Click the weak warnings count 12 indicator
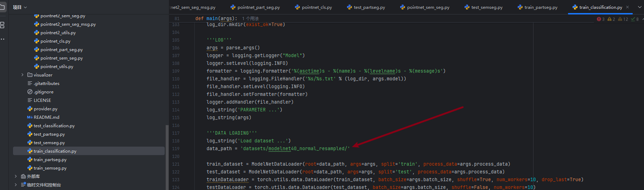Image resolution: width=644 pixels, height=190 pixels. coord(623,19)
